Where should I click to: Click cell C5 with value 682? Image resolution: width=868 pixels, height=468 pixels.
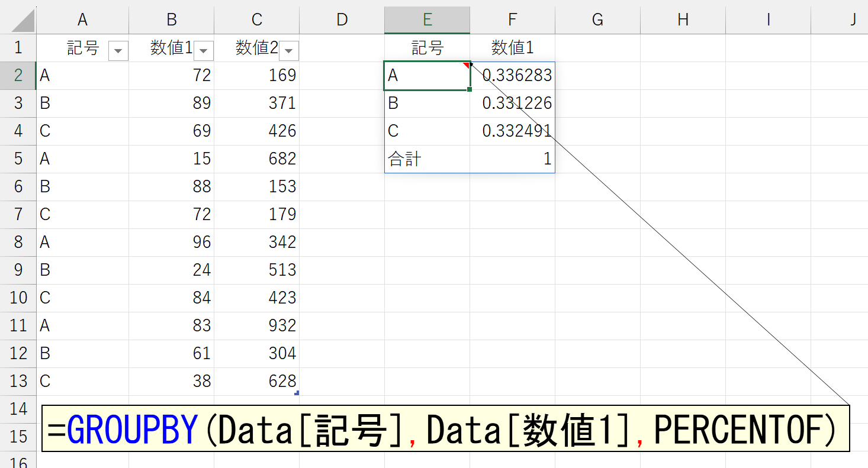click(x=257, y=159)
